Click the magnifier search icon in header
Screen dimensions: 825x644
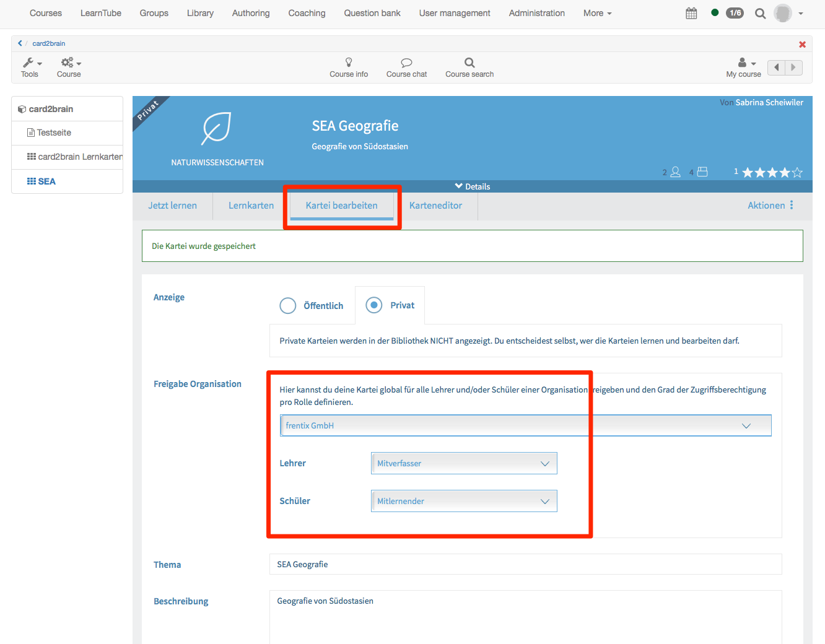pyautogui.click(x=760, y=13)
